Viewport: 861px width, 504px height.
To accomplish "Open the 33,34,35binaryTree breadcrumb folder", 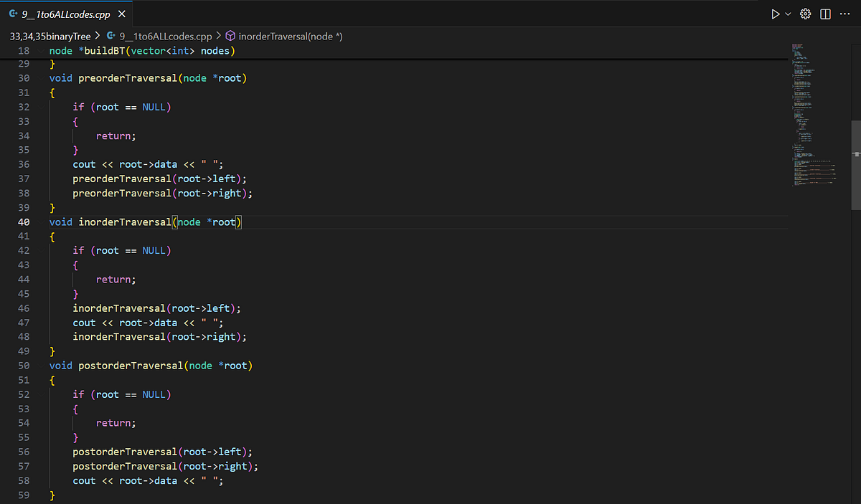I will pos(50,35).
